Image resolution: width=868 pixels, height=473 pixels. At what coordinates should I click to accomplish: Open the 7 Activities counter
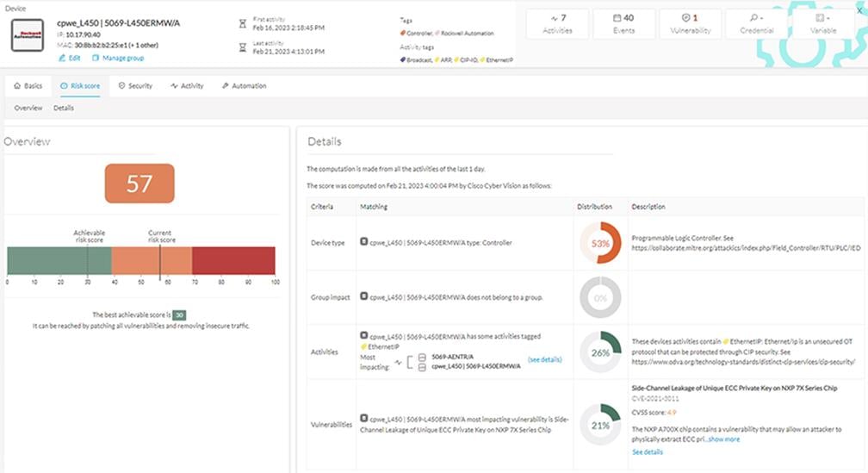(557, 24)
